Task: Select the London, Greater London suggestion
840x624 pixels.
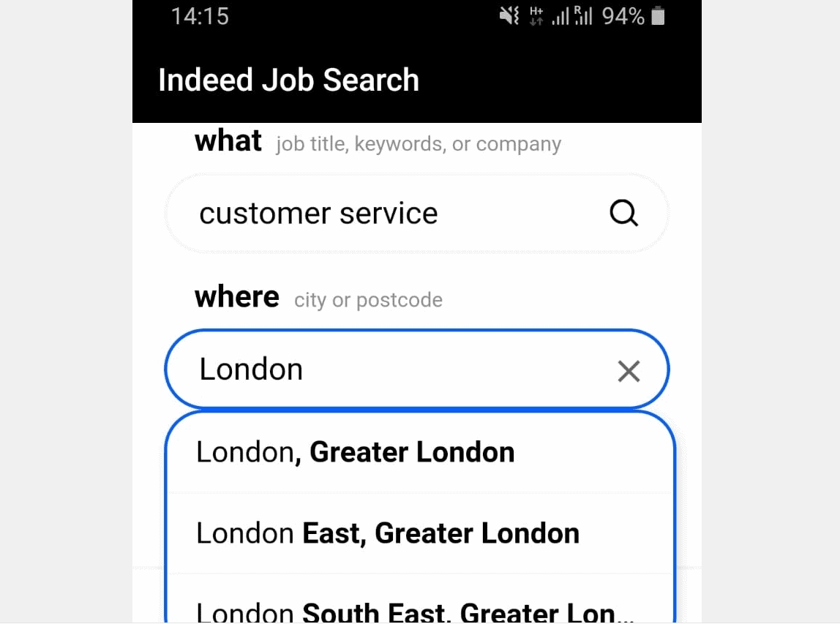Action: pos(354,451)
